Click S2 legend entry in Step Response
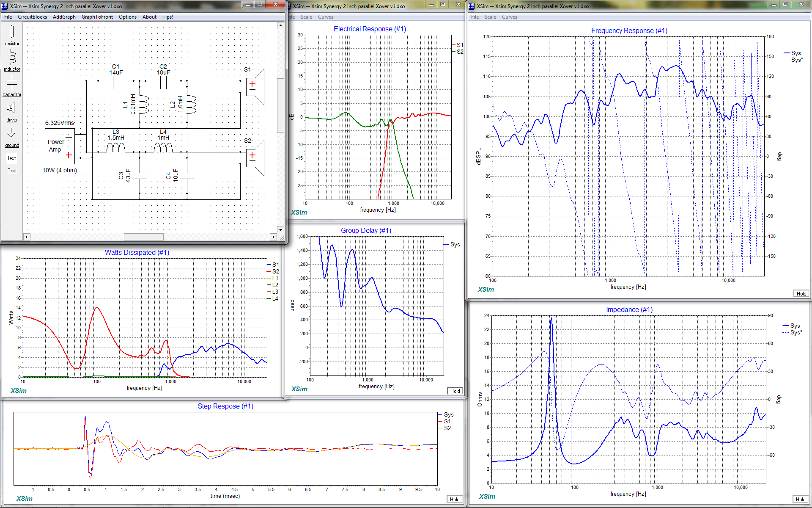812x508 pixels. [444, 428]
